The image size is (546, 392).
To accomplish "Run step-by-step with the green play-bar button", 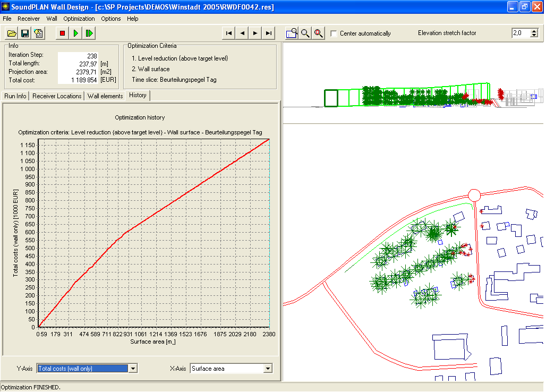I will tap(89, 33).
